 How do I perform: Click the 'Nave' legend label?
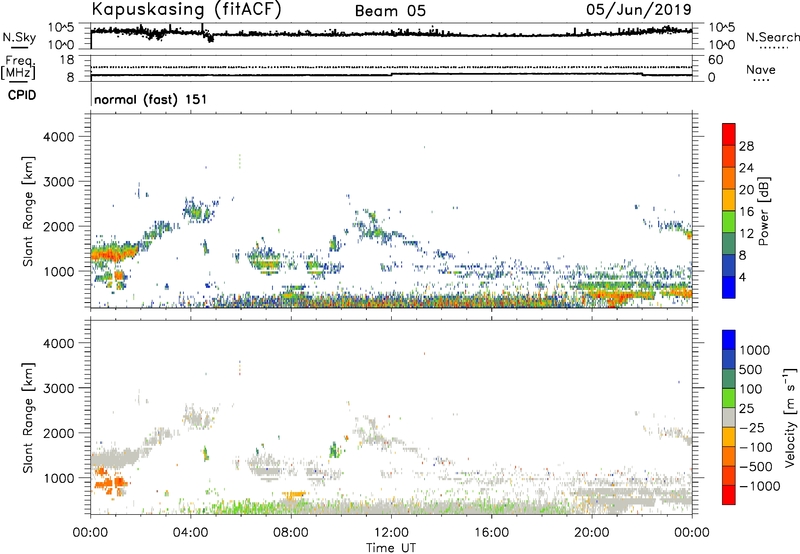(x=761, y=69)
